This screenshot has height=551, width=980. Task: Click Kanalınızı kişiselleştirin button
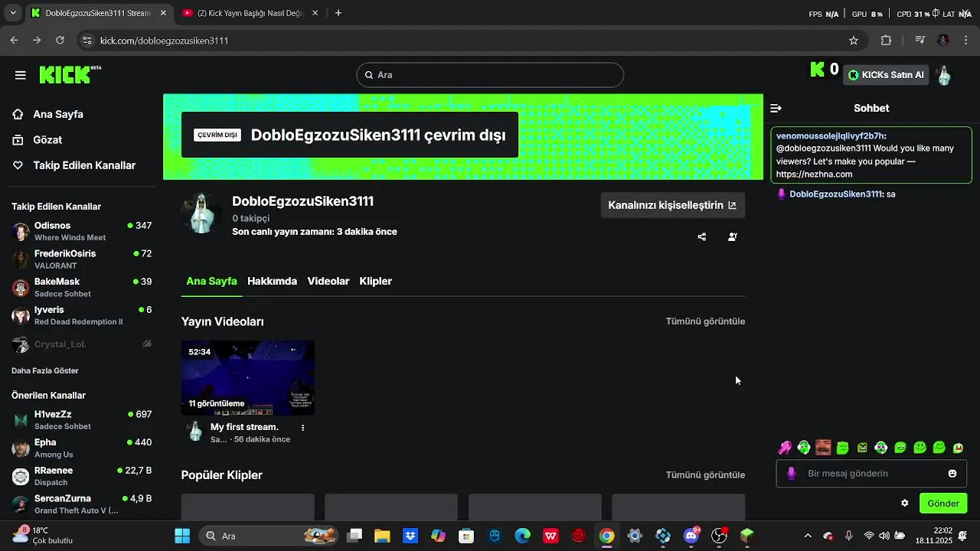pos(672,205)
